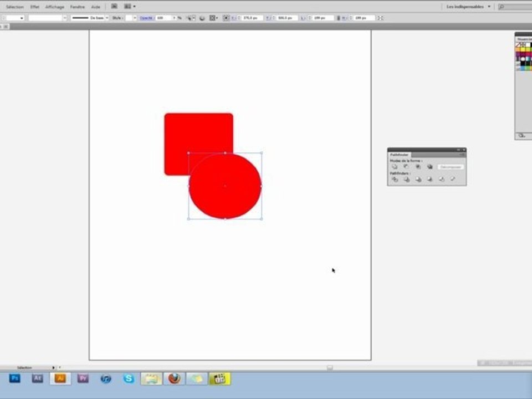
Task: Click the recolor artwork icon
Action: tap(202, 18)
